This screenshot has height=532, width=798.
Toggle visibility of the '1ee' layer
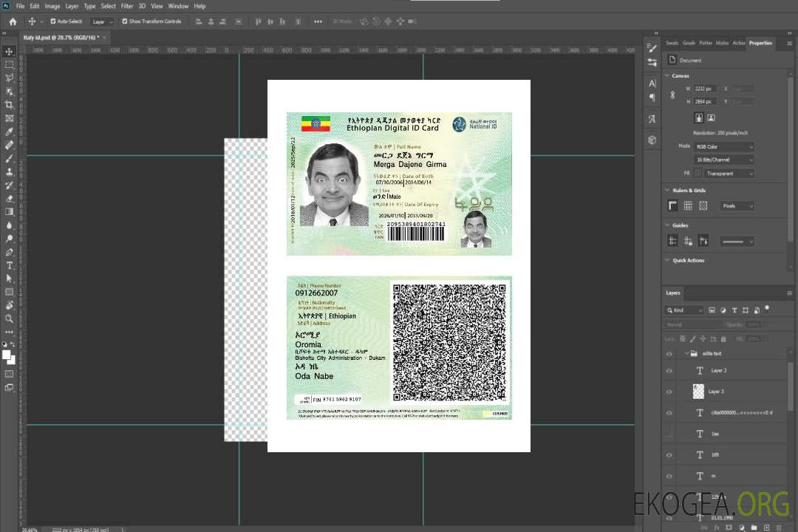(x=669, y=434)
